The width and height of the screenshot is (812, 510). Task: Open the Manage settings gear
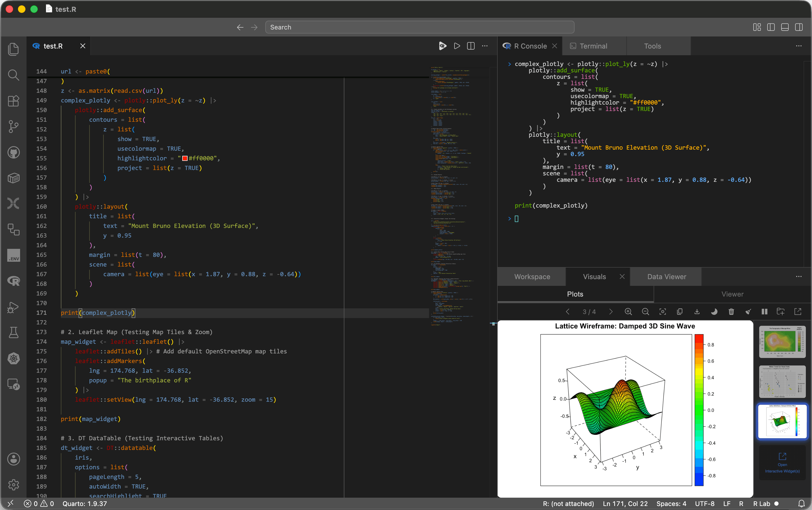(x=13, y=485)
